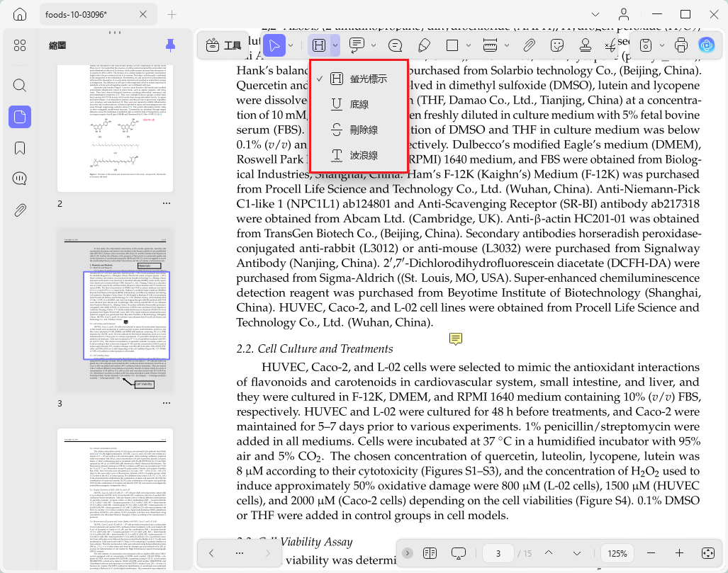
Task: Toggle the thumbnail panel pin
Action: point(170,45)
